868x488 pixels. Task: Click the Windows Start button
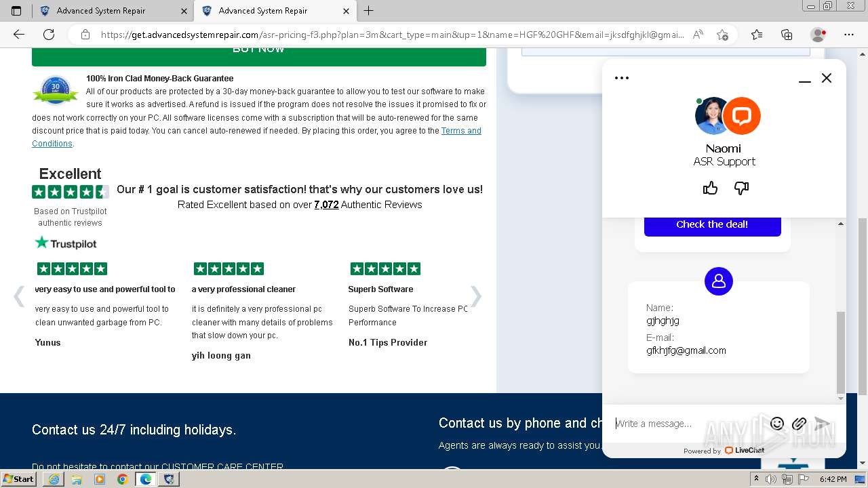click(19, 479)
